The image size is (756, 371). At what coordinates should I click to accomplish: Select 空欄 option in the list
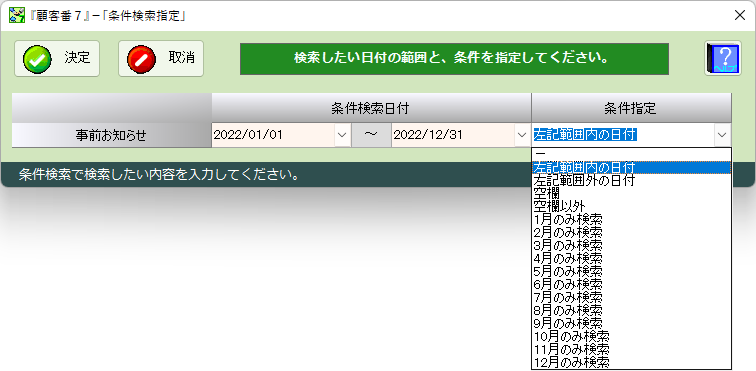coord(631,193)
